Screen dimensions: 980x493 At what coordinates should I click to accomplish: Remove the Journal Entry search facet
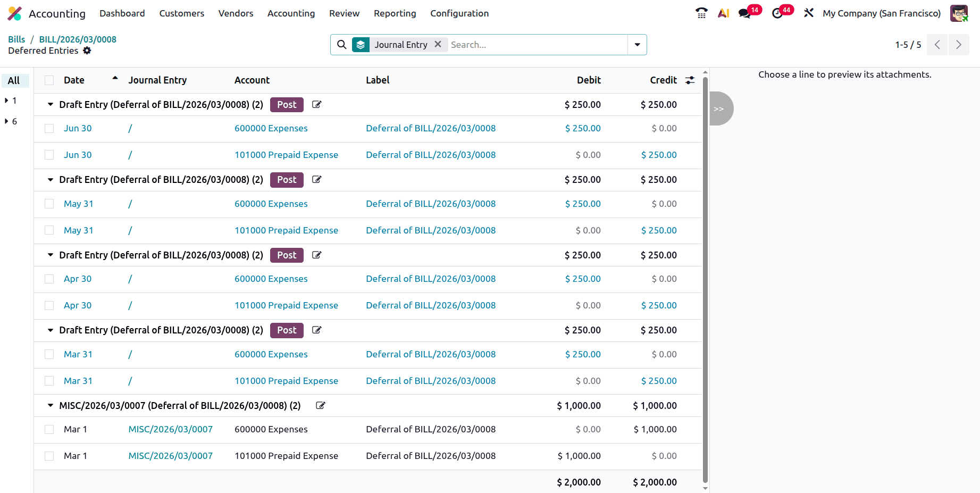pyautogui.click(x=438, y=44)
